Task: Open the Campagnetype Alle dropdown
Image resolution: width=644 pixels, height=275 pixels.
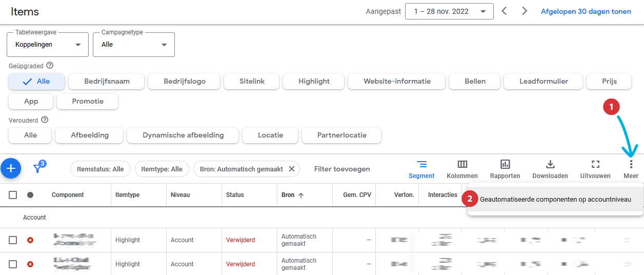Action: [134, 45]
